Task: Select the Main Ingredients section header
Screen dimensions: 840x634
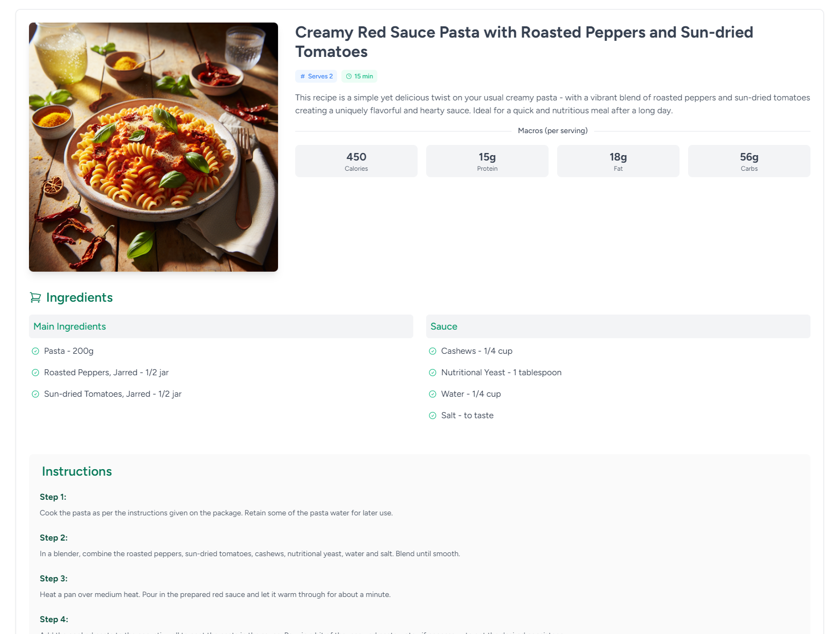Action: pos(70,326)
